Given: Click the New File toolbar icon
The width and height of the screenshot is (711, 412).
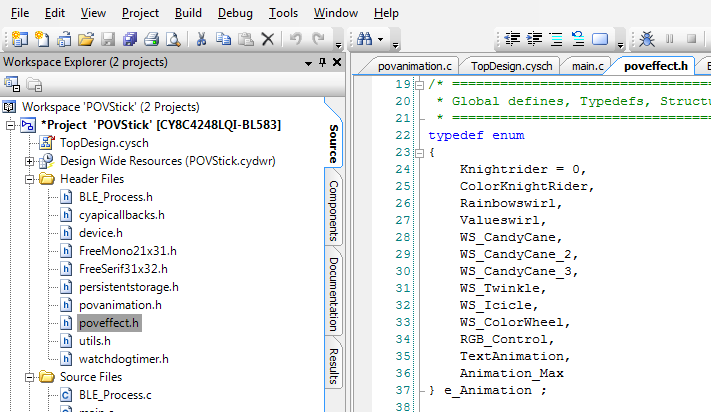Looking at the screenshot, I should coord(42,39).
